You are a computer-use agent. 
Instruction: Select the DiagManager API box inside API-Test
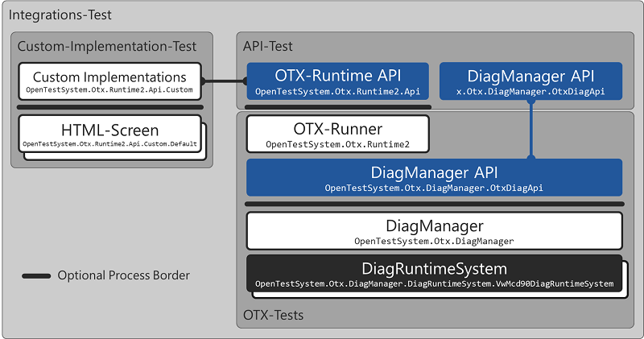(530, 81)
